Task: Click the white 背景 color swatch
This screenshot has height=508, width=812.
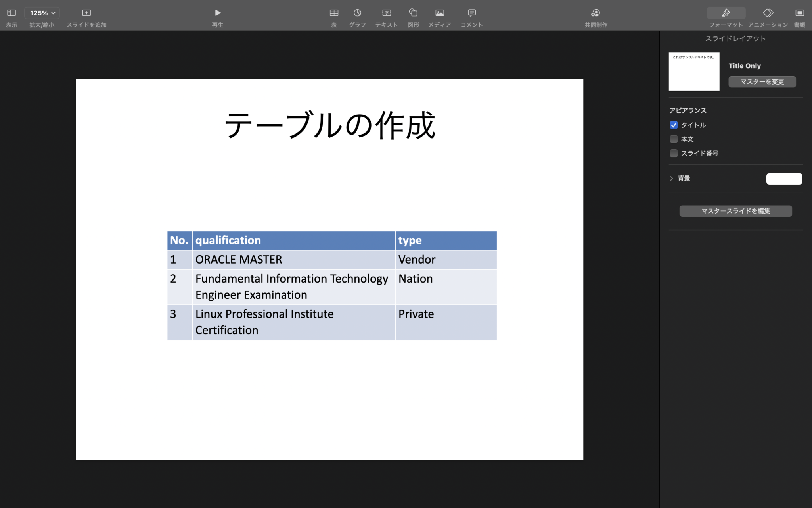Action: coord(784,179)
